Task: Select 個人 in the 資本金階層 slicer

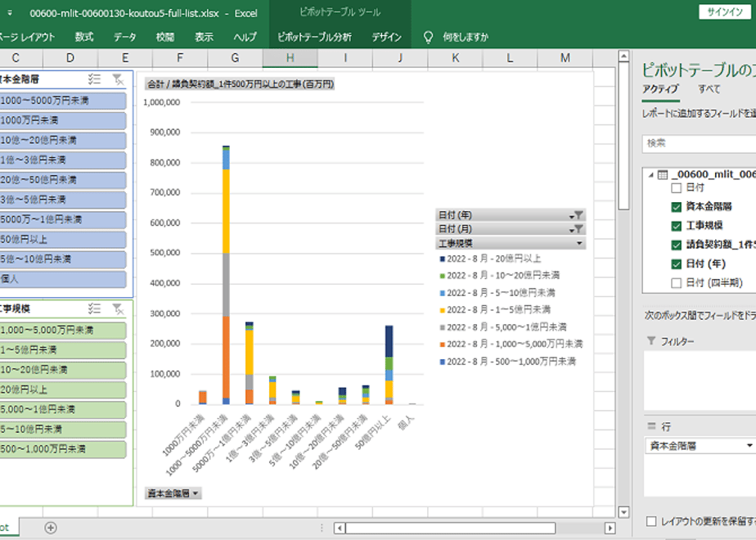Action: coord(63,279)
